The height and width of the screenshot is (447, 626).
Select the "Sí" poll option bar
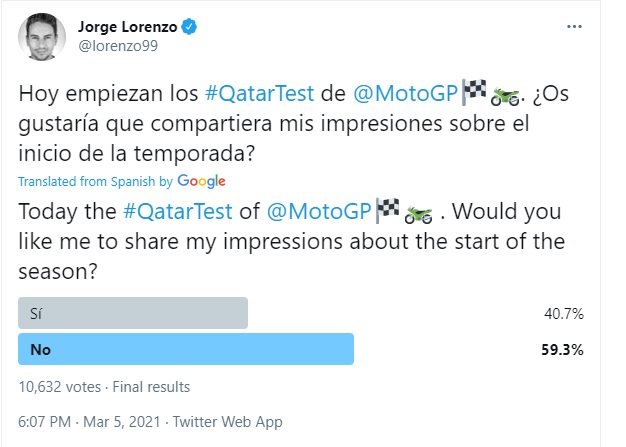134,313
